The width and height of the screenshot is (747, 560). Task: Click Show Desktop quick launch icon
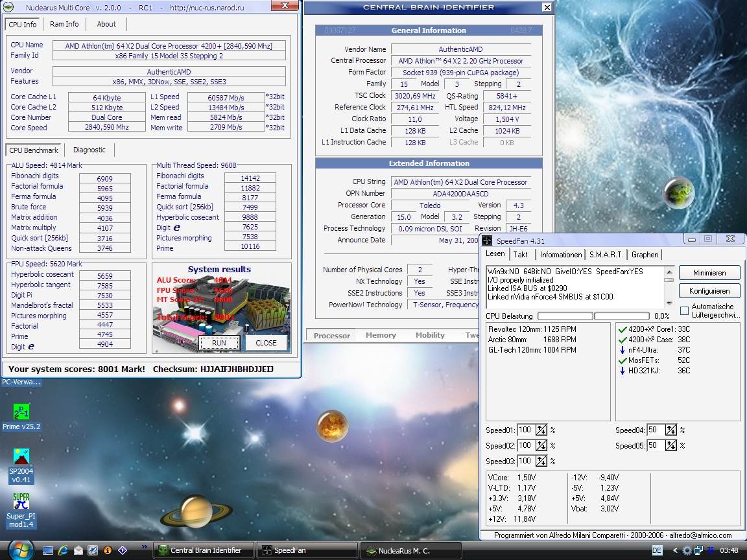click(x=47, y=550)
